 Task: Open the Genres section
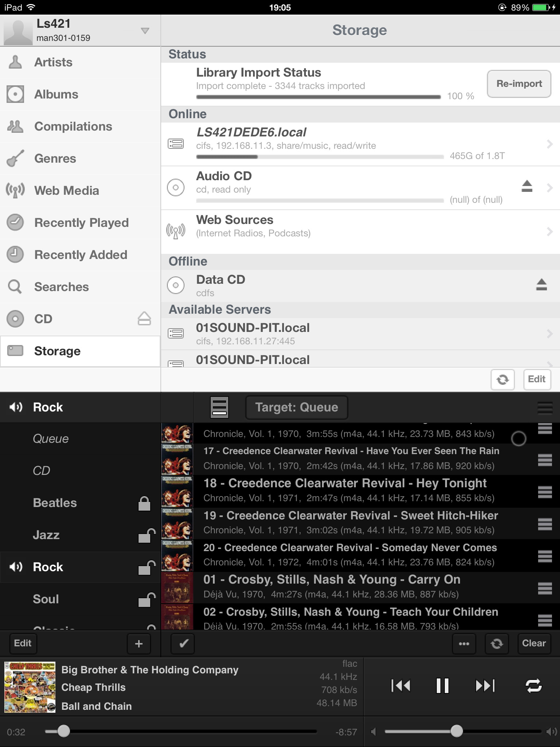click(x=80, y=159)
